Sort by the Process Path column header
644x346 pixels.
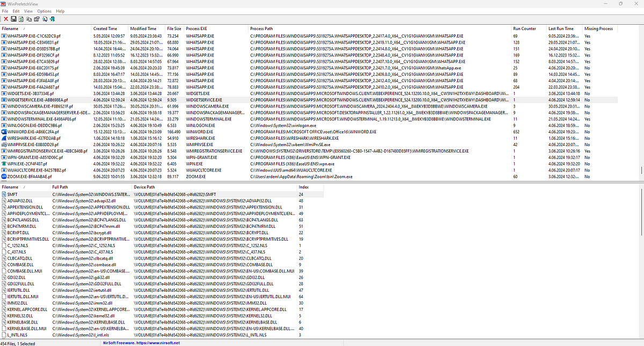click(379, 28)
